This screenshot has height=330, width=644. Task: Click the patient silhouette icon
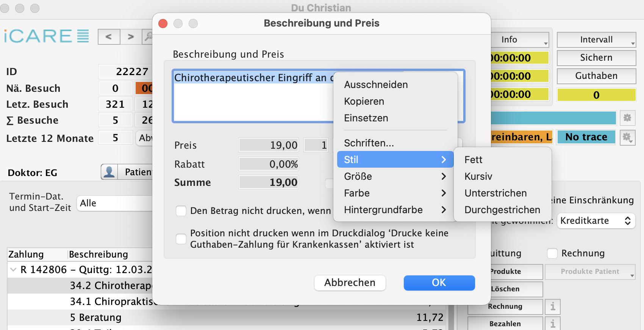(x=109, y=172)
